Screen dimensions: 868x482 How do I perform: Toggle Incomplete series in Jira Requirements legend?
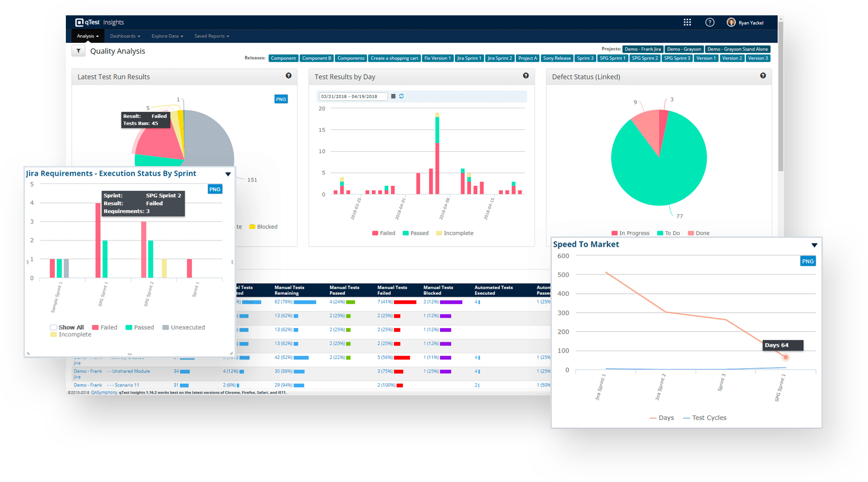tap(71, 334)
